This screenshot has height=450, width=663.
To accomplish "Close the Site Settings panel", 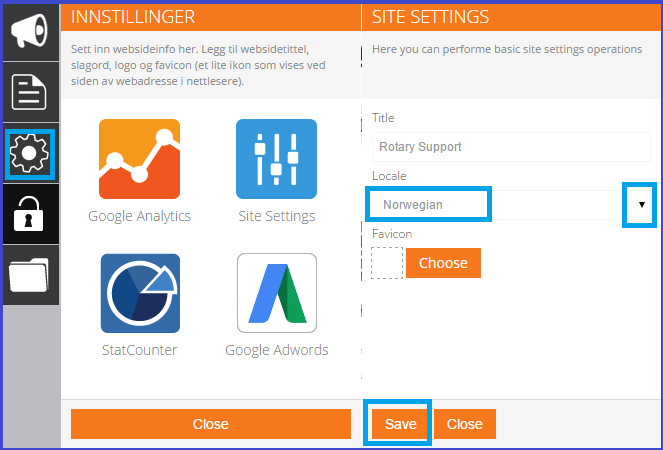I will point(465,424).
